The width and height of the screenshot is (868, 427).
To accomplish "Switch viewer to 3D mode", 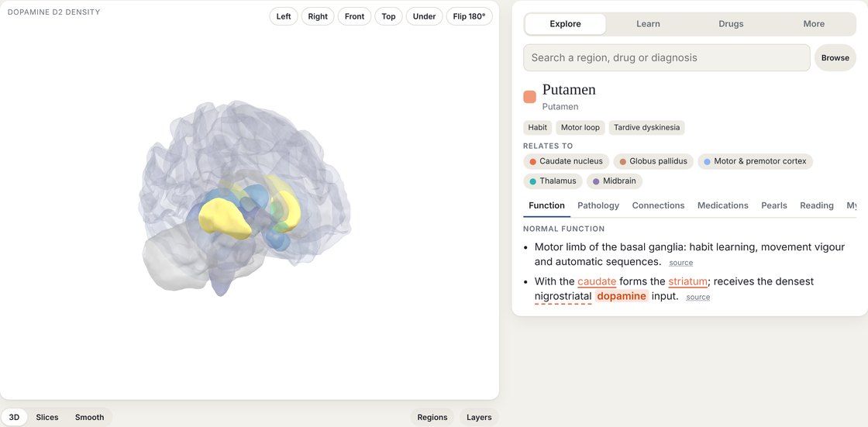I will (15, 417).
